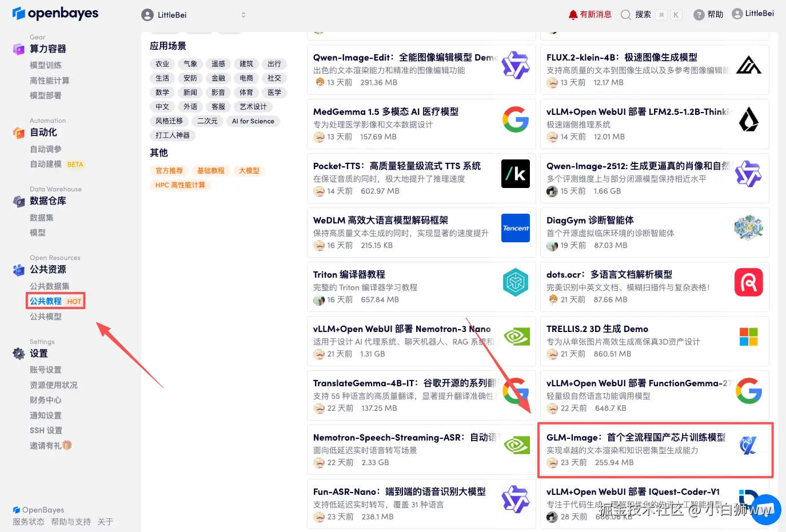Select the 官方推荐 tag

(x=169, y=171)
